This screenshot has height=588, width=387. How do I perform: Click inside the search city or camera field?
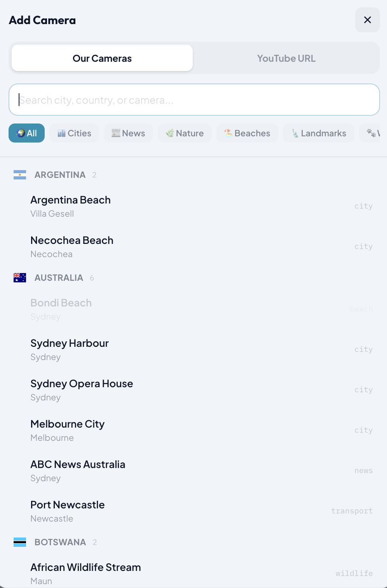pyautogui.click(x=194, y=100)
